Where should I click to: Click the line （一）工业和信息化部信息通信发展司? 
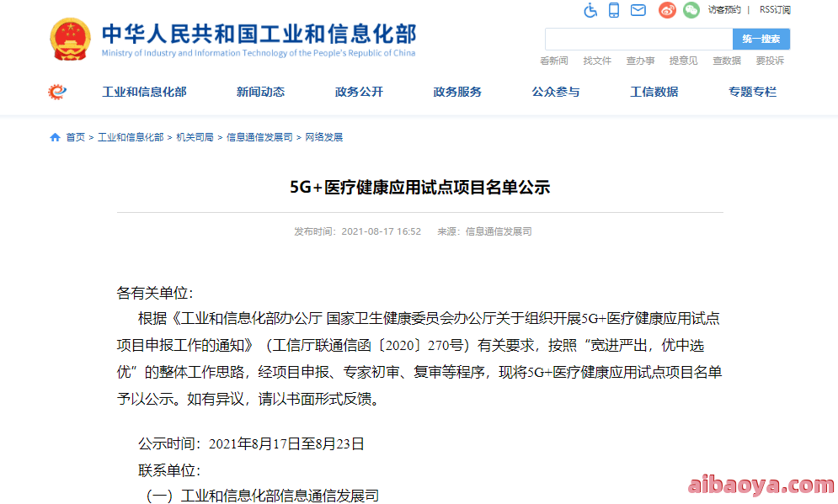point(263,496)
